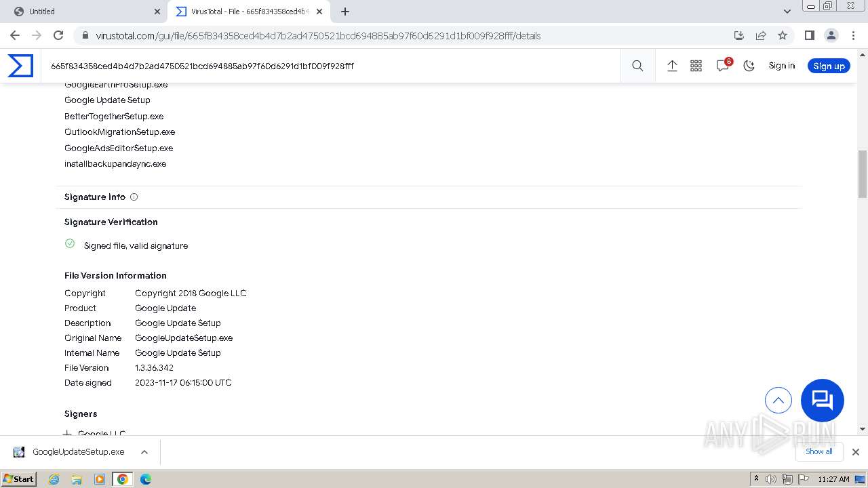This screenshot has height=488, width=868.
Task: Open the Chrome three-dot menu
Action: pyautogui.click(x=852, y=35)
